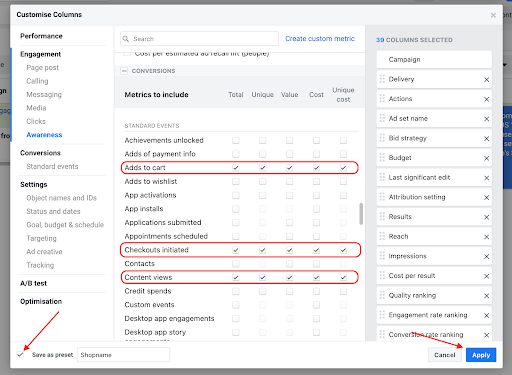
Task: Select Tracking in sidebar
Action: pos(40,265)
